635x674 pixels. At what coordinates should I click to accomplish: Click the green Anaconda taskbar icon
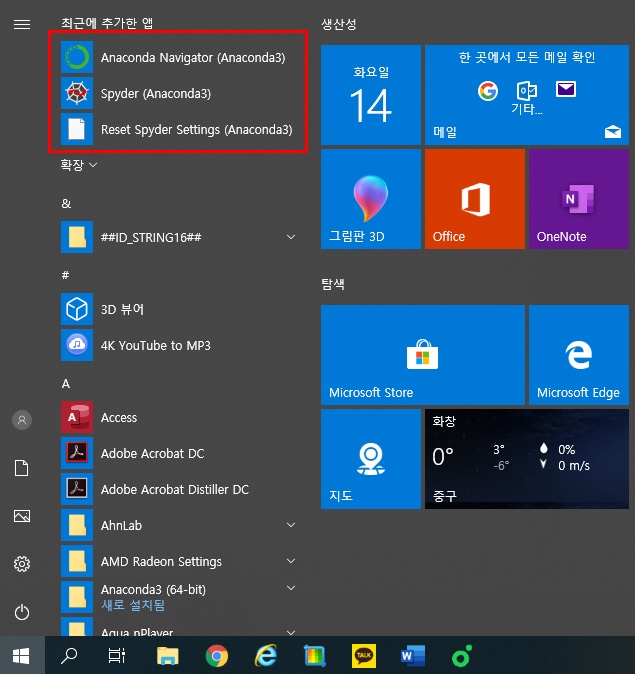tap(462, 656)
